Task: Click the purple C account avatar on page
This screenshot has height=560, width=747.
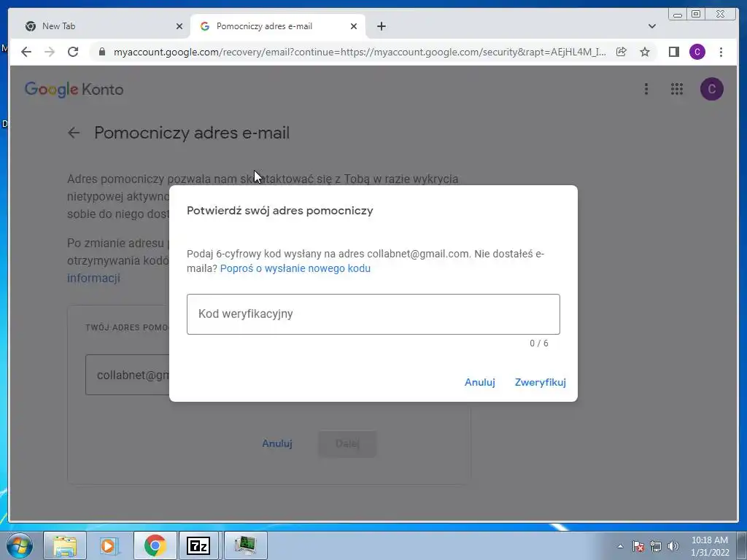Action: [x=712, y=89]
